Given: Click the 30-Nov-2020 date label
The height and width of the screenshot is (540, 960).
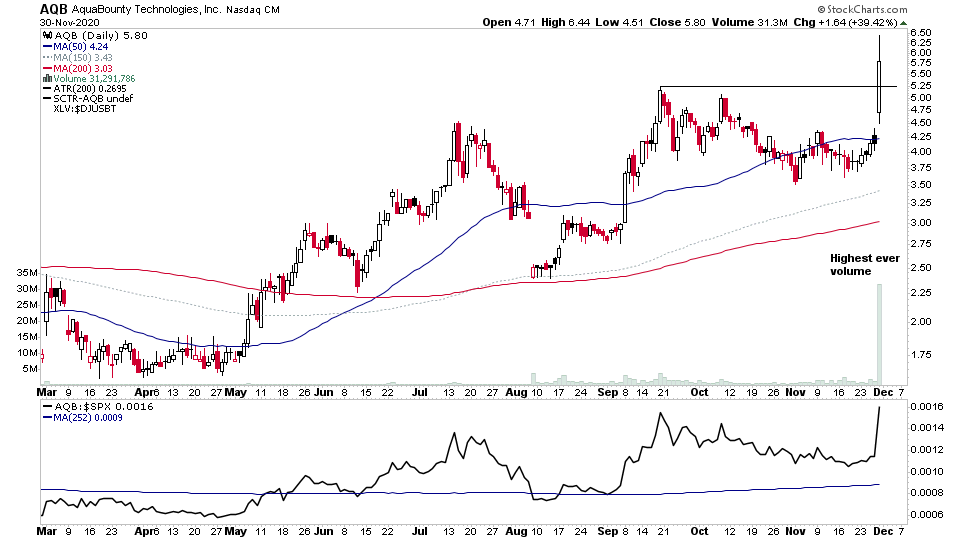Looking at the screenshot, I should pyautogui.click(x=69, y=23).
